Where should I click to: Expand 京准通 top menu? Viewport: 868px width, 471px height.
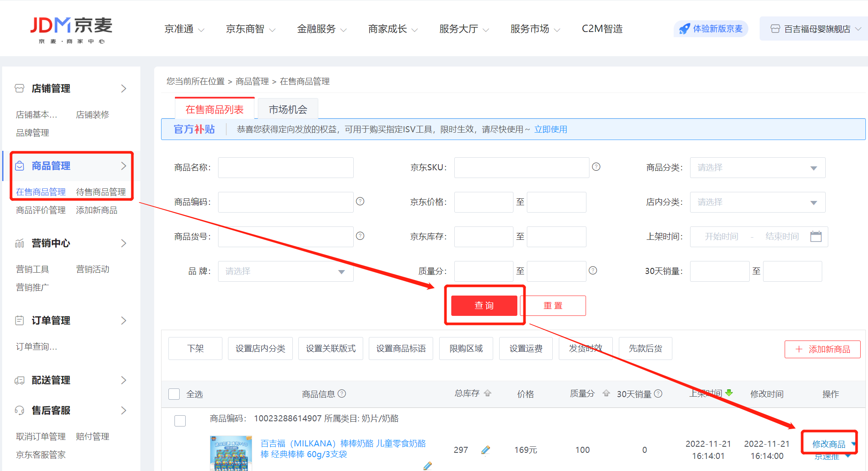point(184,29)
